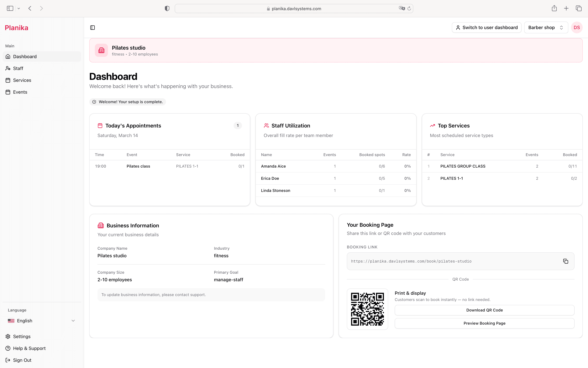The height and width of the screenshot is (368, 588).
Task: Open the browser share menu
Action: click(554, 9)
